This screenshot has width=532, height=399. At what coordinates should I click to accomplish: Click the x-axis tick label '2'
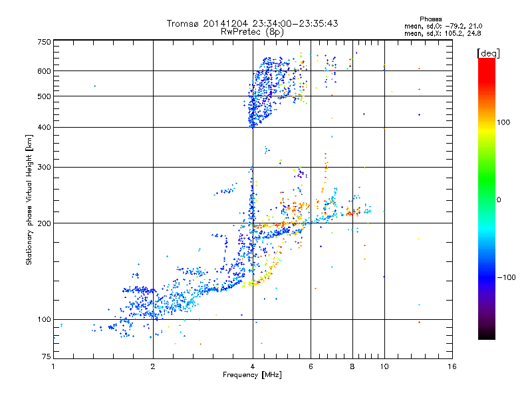(x=153, y=366)
